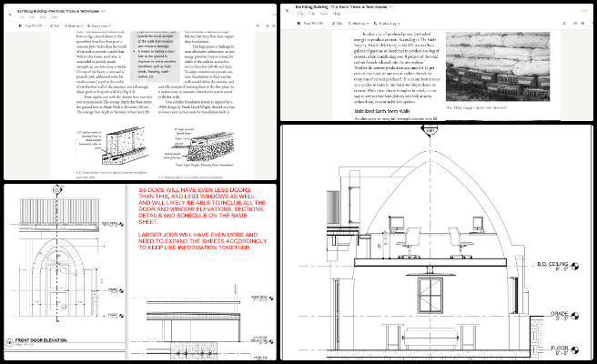
Task: Click 'GRADE' level label in dome section
Action: click(559, 313)
